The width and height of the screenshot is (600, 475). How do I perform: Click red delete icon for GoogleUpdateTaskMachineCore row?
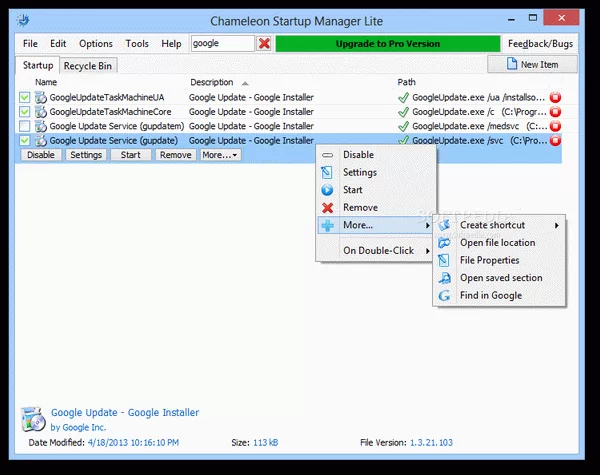click(x=555, y=112)
